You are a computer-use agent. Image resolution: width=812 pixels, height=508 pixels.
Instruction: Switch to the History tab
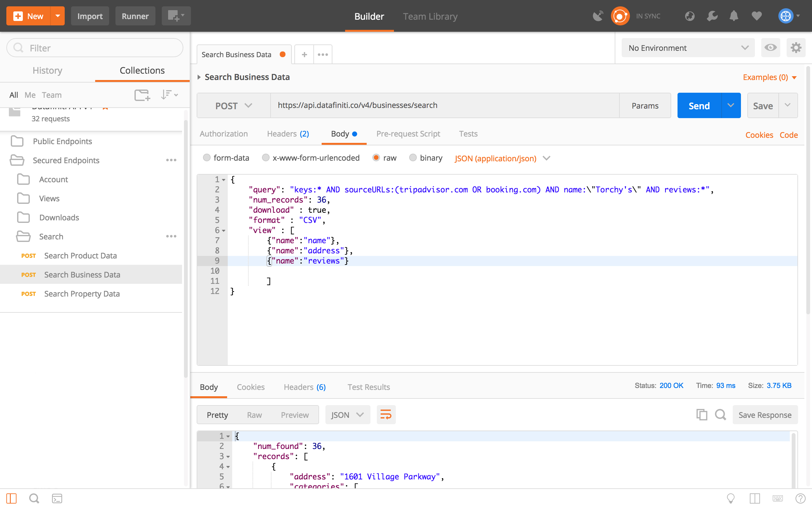coord(47,70)
